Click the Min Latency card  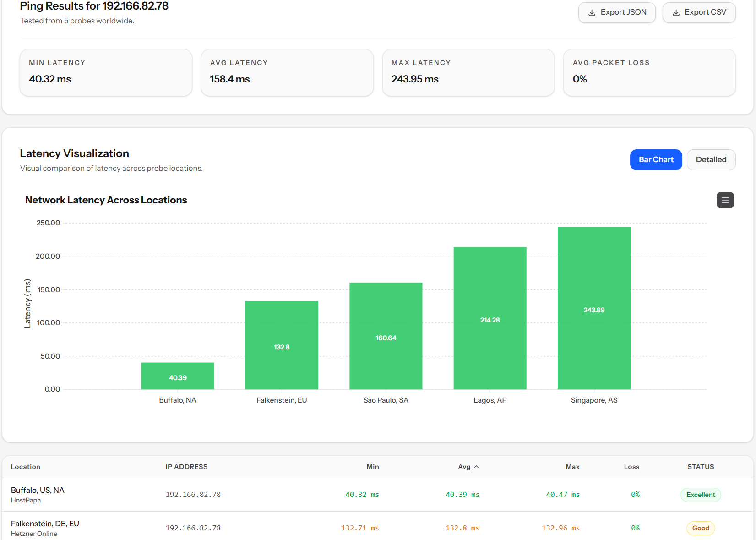click(106, 73)
